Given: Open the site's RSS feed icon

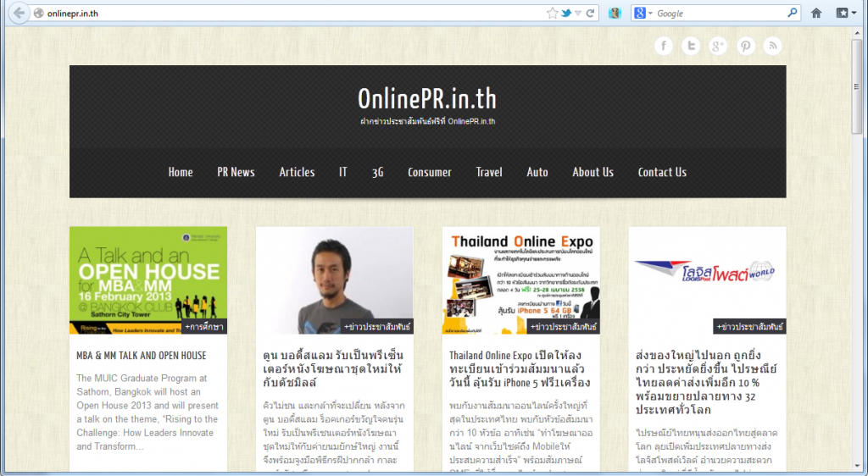Looking at the screenshot, I should (773, 46).
